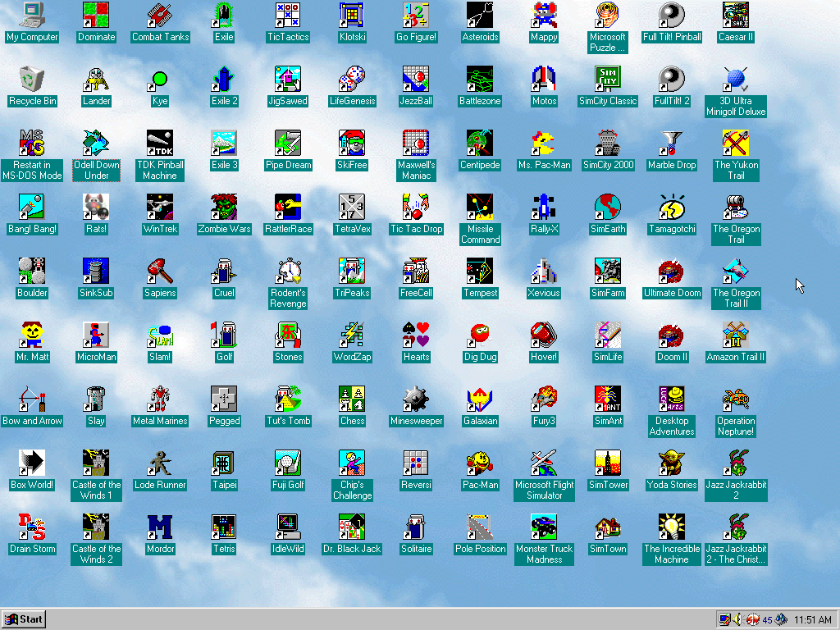
Task: Select the Minesweeper icon
Action: point(416,399)
